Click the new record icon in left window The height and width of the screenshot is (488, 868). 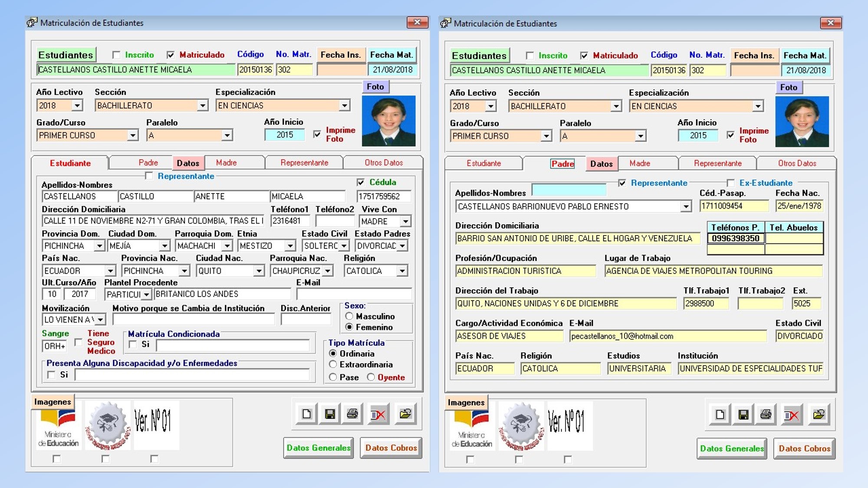coord(306,414)
